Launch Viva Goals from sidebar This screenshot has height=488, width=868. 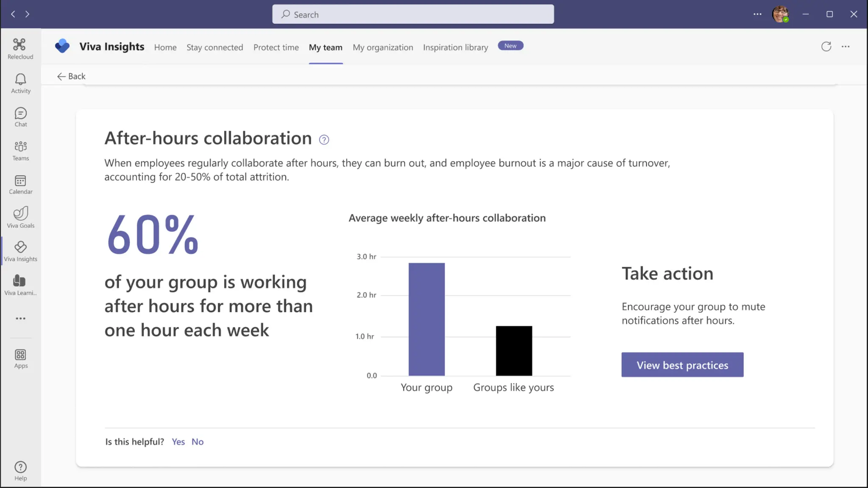pyautogui.click(x=20, y=217)
